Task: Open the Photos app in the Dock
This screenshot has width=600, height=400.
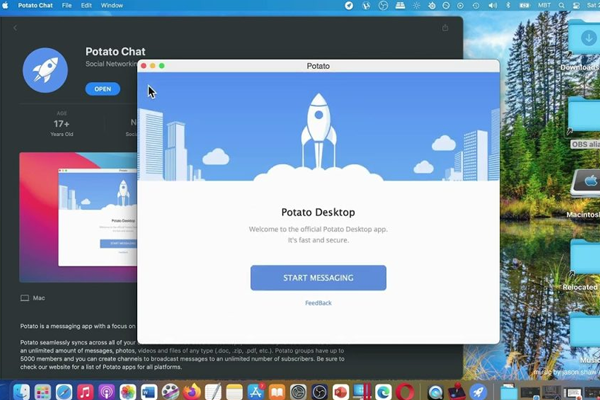Action: 128,391
